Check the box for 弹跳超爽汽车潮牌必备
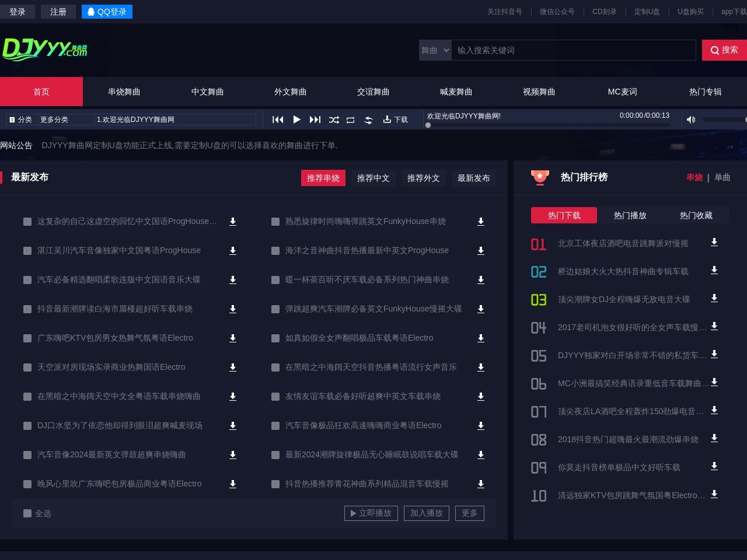747x560 pixels. click(x=275, y=309)
